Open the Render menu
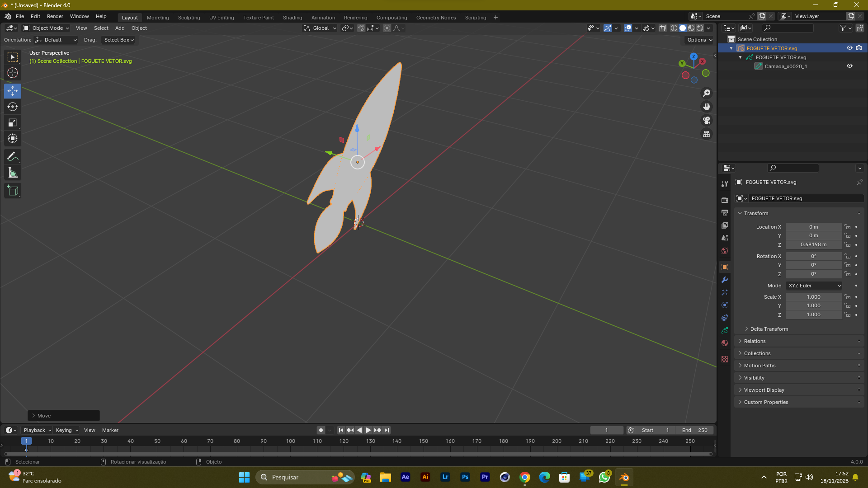The width and height of the screenshot is (868, 488). 55,16
